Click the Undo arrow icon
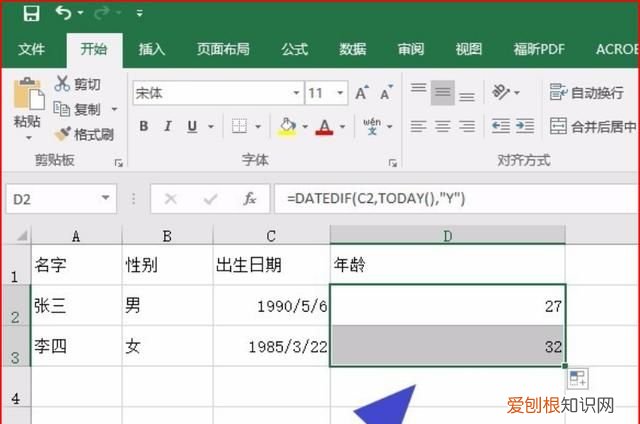640x424 pixels. [x=63, y=13]
